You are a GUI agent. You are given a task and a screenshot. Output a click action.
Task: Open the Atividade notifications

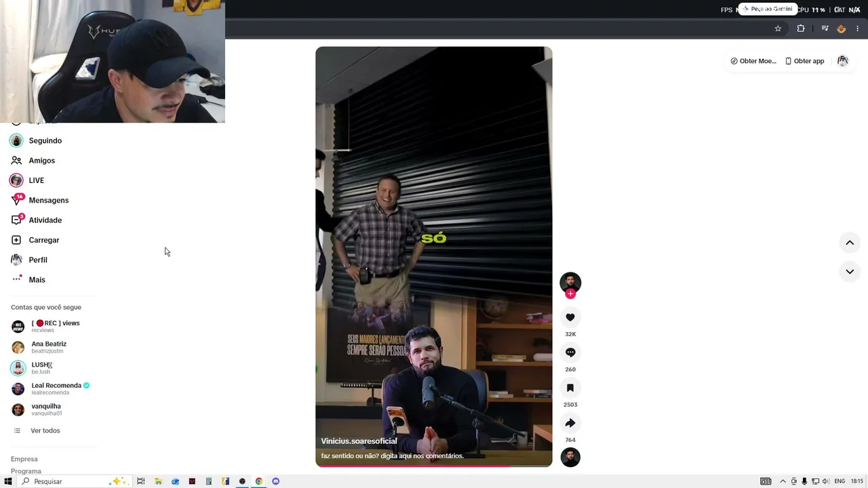36,220
